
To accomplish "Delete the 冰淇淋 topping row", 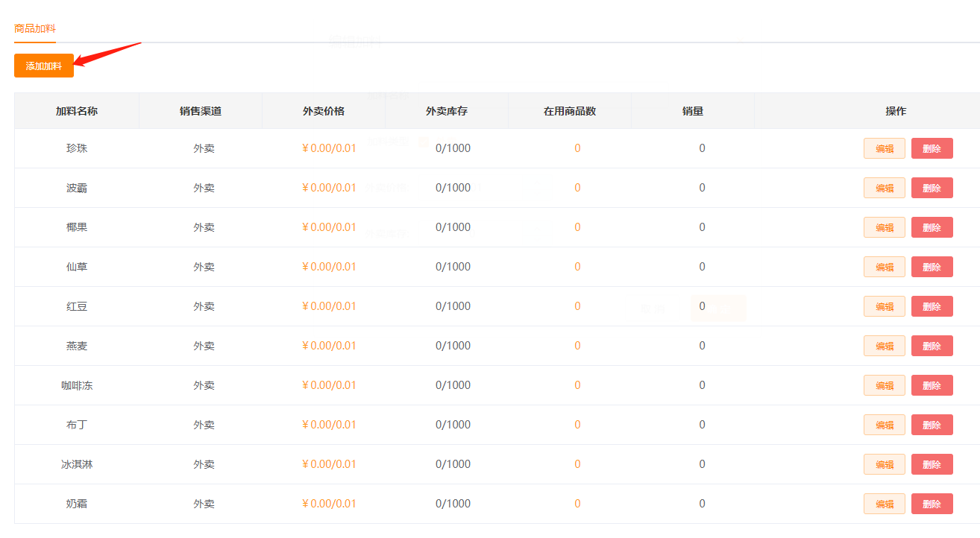I will [x=932, y=464].
